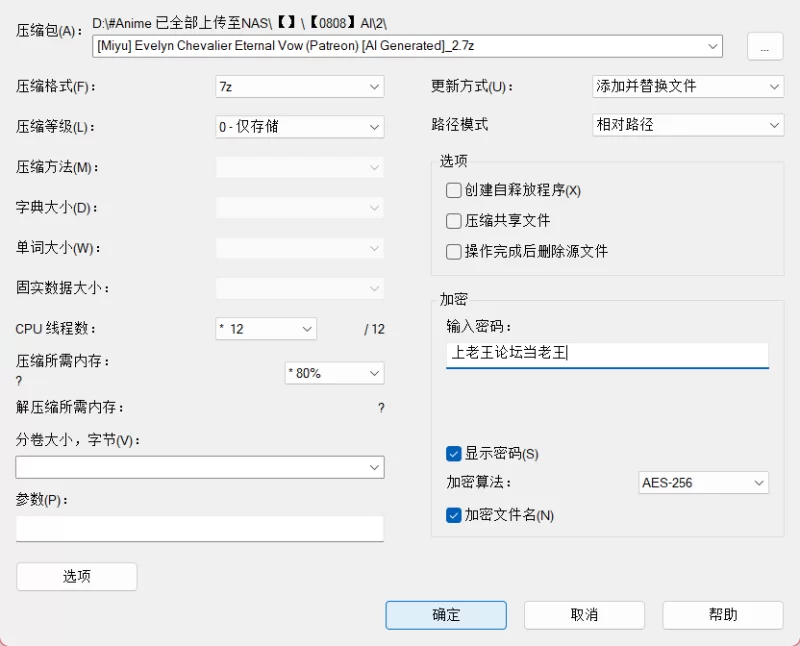The height and width of the screenshot is (646, 800).
Task: Open the 压缩所需内存 80% dropdown
Action: click(334, 374)
